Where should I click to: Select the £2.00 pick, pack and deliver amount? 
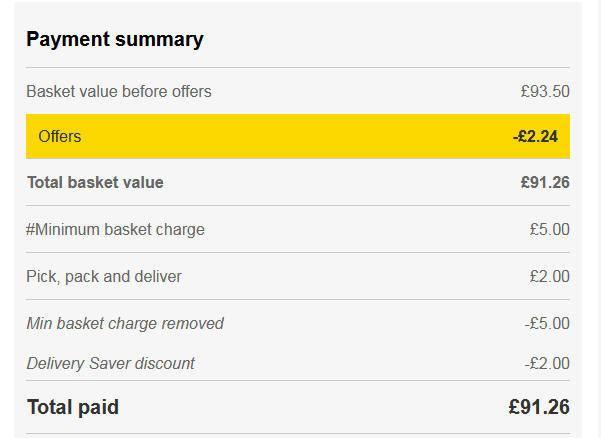(550, 276)
